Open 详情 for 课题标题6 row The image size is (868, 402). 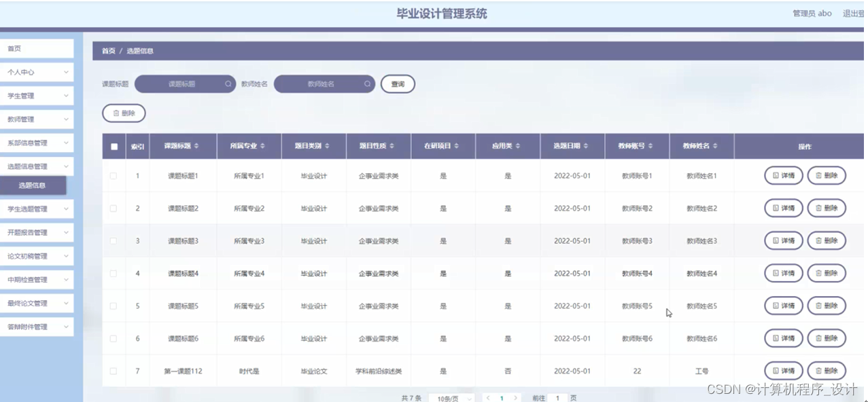click(x=784, y=339)
